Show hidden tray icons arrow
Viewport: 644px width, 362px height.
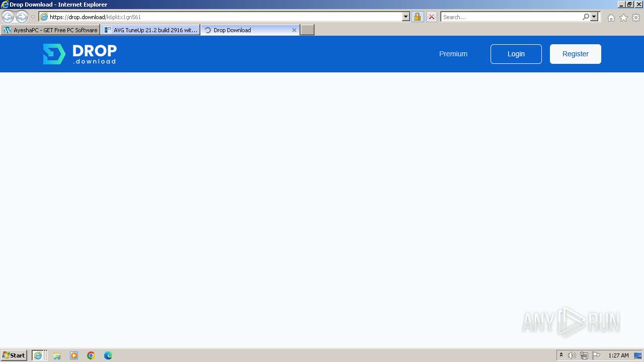click(561, 355)
